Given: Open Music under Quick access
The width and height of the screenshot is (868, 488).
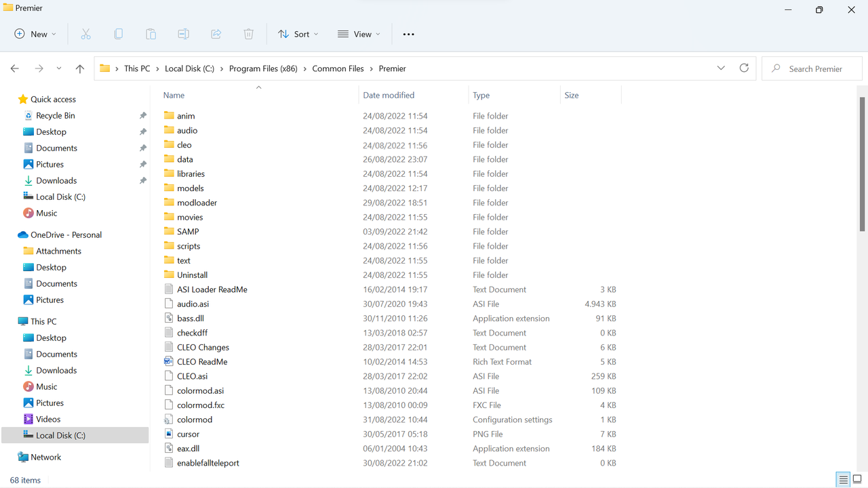Looking at the screenshot, I should (47, 213).
